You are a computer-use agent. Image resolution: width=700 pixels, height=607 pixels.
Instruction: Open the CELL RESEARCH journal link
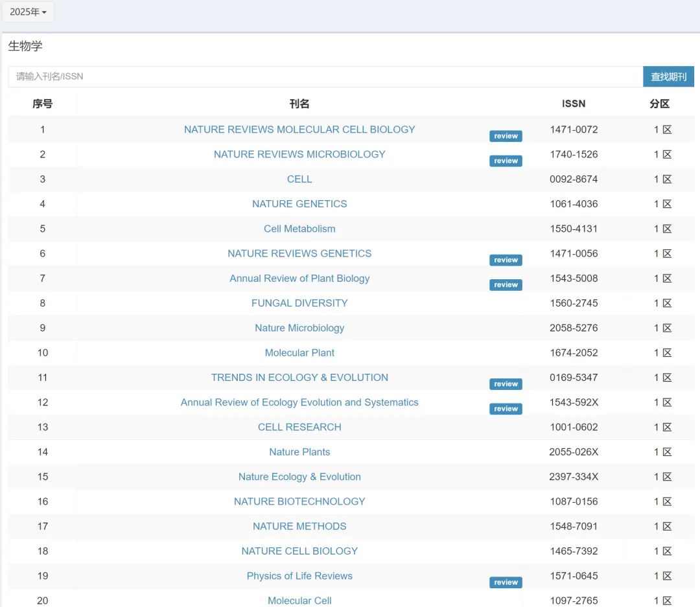click(x=299, y=428)
